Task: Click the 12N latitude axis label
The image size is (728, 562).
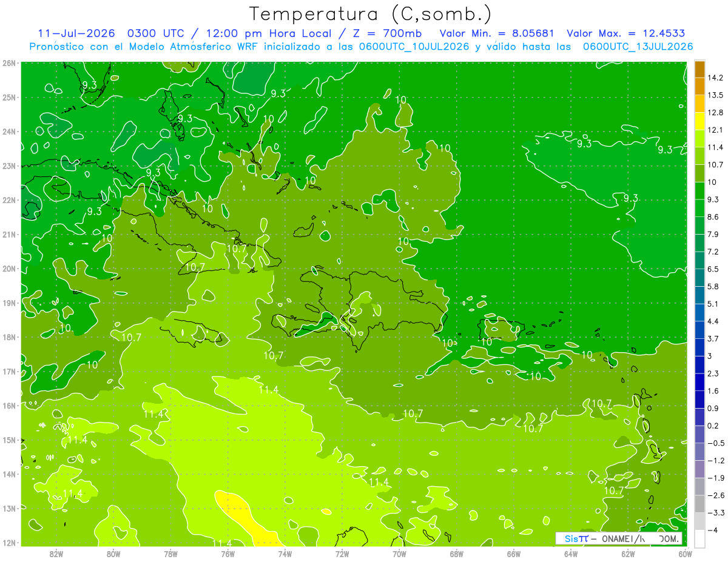Action: [x=8, y=543]
